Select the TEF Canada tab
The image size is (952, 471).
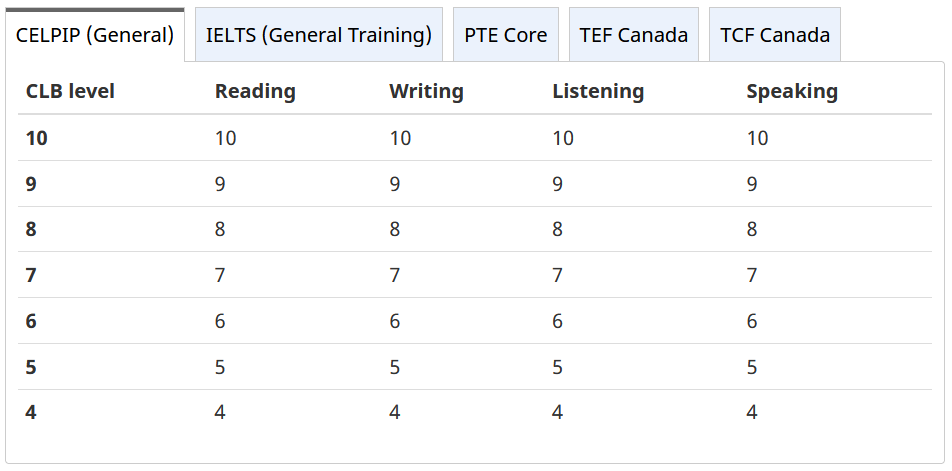(x=634, y=35)
